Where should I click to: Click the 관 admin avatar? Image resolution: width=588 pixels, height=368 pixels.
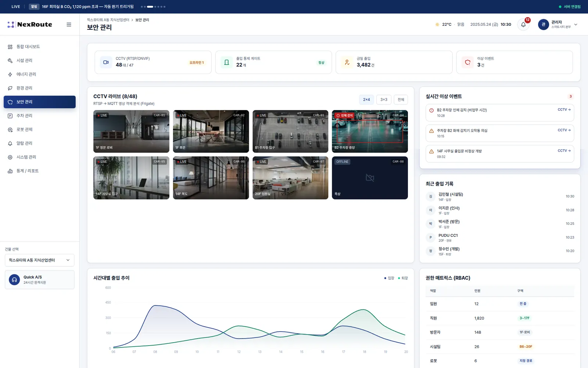coord(544,25)
